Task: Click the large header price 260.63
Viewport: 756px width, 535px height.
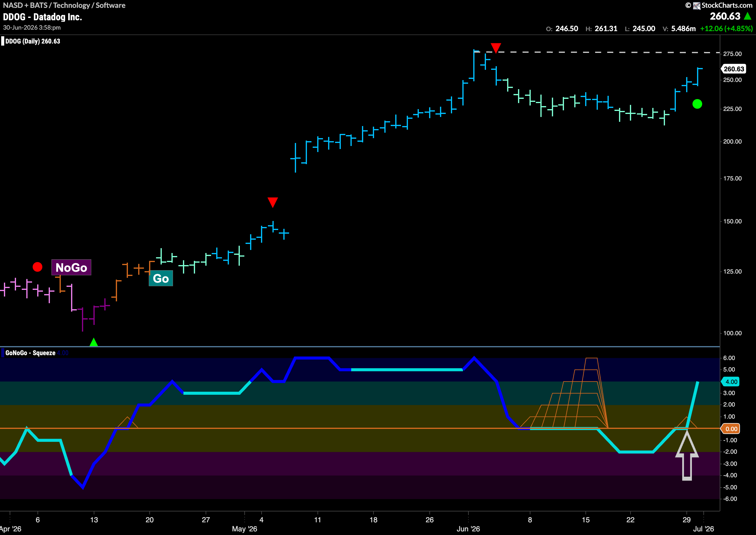Action: (x=725, y=16)
